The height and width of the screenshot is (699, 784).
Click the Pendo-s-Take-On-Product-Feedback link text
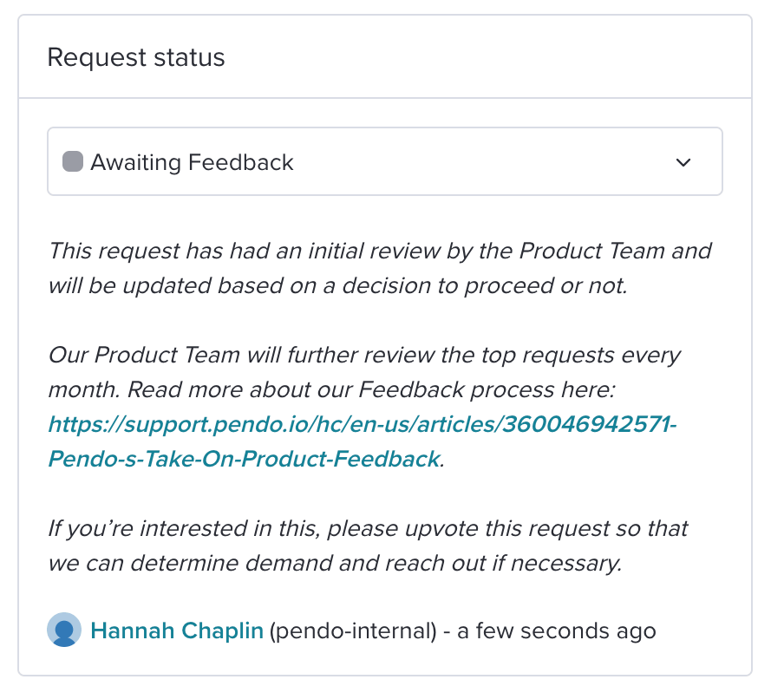coord(244,459)
